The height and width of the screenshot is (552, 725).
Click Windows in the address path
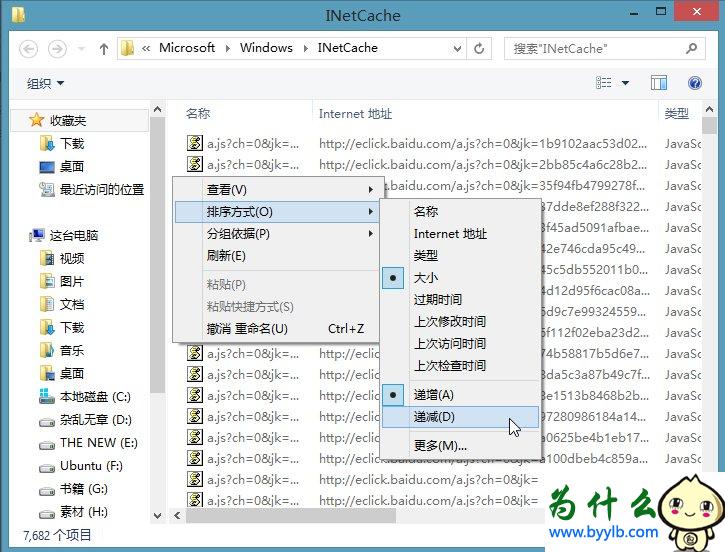point(266,48)
